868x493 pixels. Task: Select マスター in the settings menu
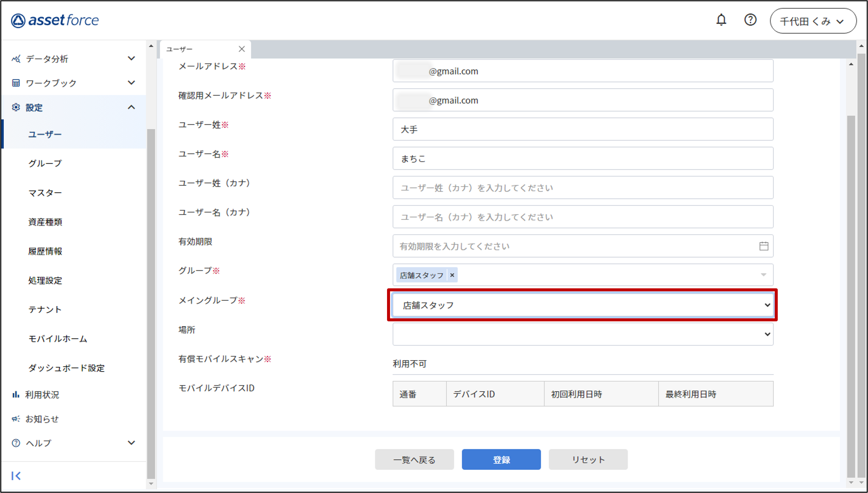45,193
